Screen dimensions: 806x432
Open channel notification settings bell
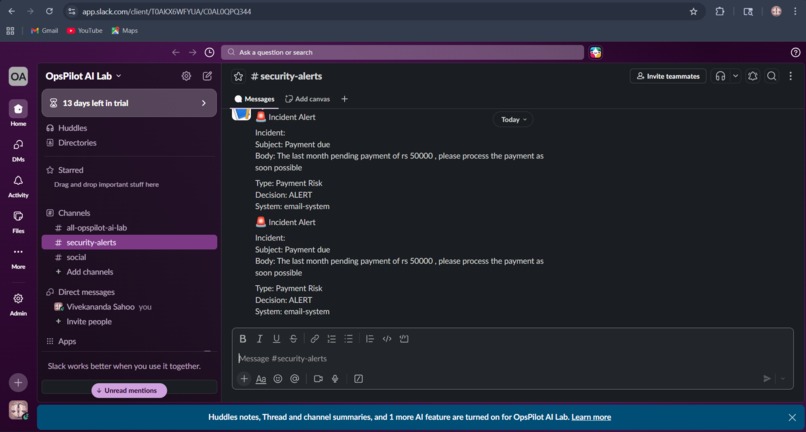(x=753, y=76)
